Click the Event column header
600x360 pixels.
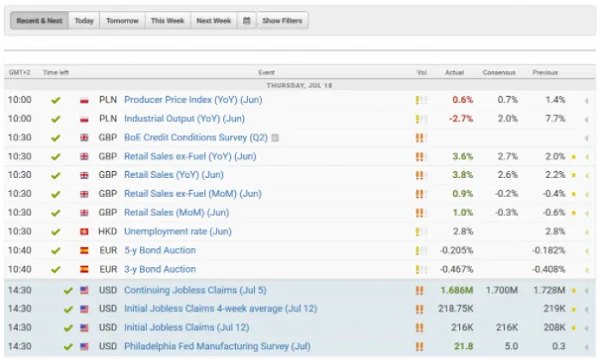coord(266,72)
